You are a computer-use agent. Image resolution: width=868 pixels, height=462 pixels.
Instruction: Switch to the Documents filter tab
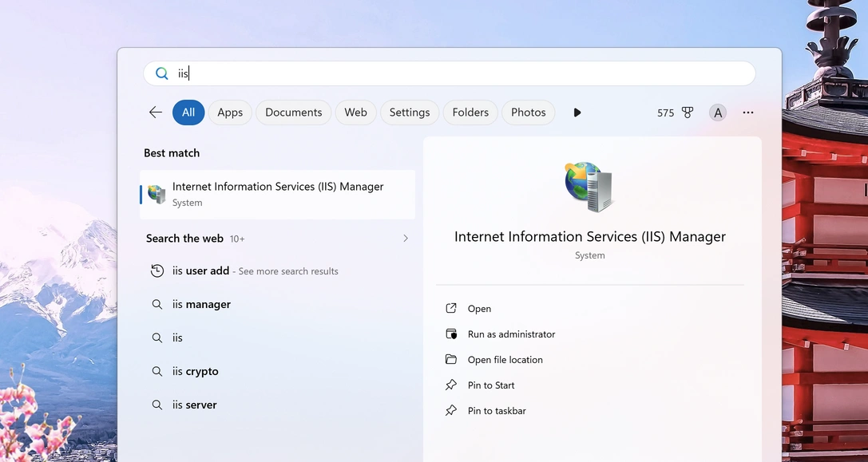[293, 113]
